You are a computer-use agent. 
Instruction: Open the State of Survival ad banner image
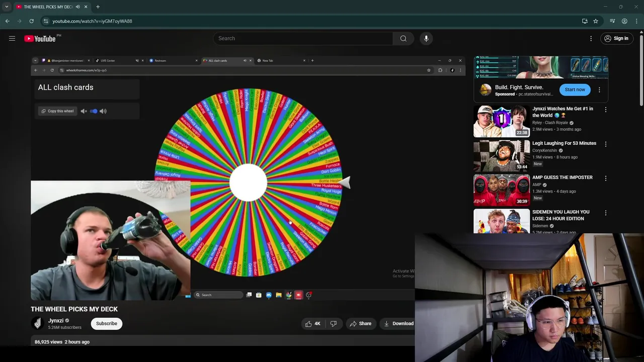coord(541,67)
